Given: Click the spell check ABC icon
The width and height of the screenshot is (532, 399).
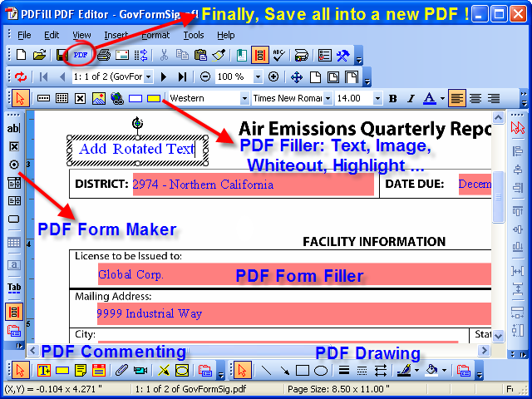Looking at the screenshot, I should tap(278, 56).
